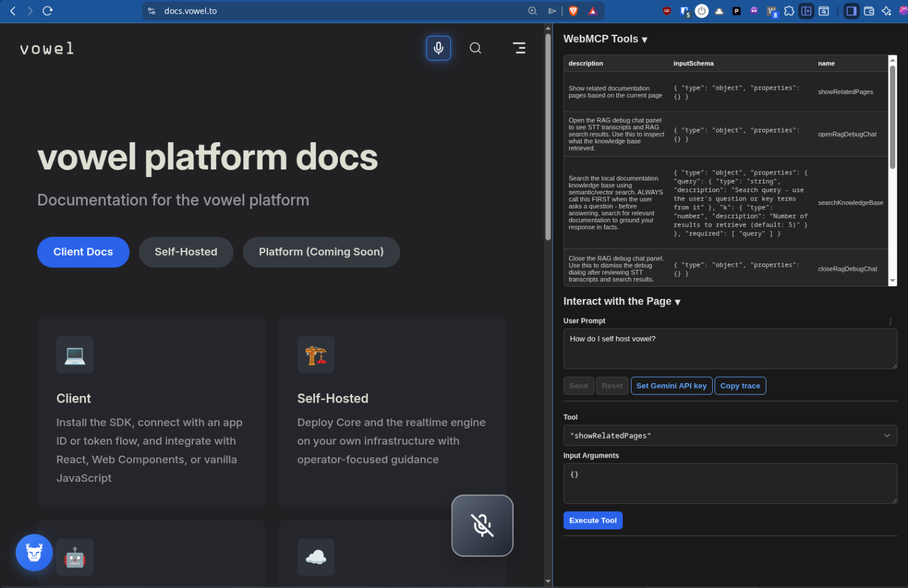The width and height of the screenshot is (908, 588).
Task: Click the black P extension icon
Action: 737,11
